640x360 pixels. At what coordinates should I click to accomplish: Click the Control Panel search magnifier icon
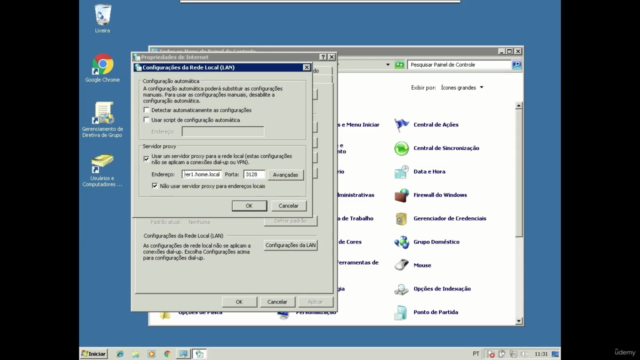click(x=516, y=65)
